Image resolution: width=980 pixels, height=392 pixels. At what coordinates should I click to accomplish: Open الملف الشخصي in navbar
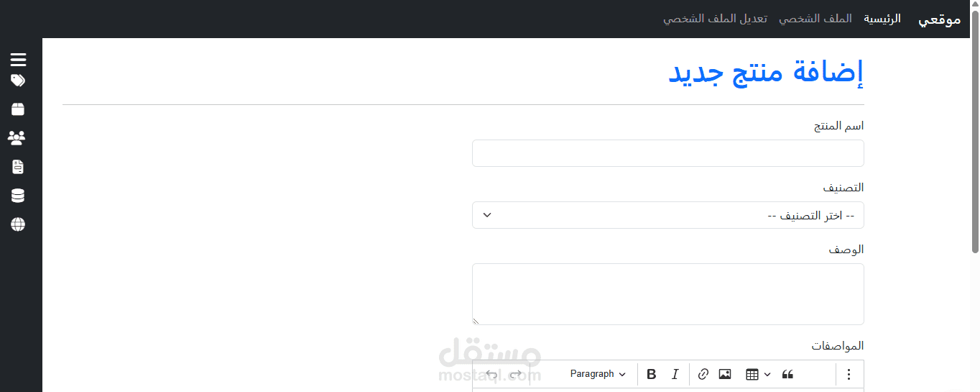[x=815, y=19]
